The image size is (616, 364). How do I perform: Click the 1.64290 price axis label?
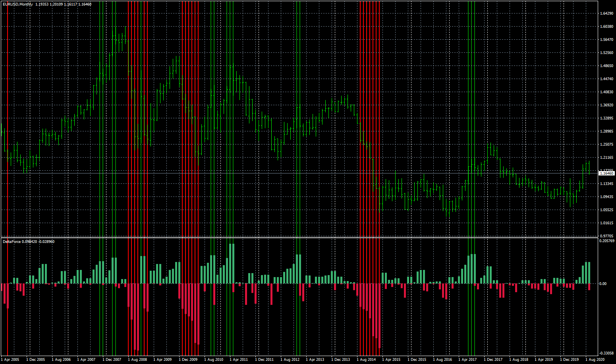[x=606, y=13]
